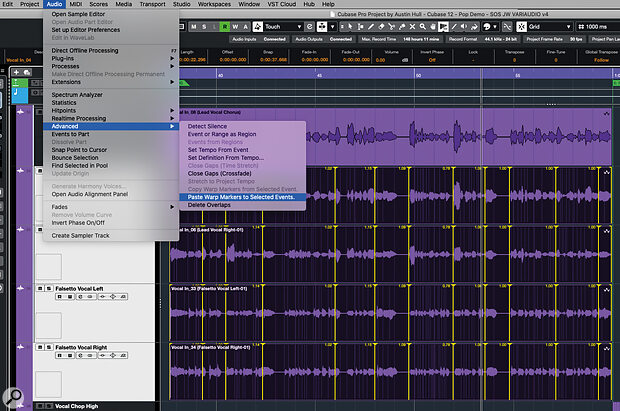Viewport: 620px width, 411px height.
Task: Select the Glue tool
Action: 402,27
